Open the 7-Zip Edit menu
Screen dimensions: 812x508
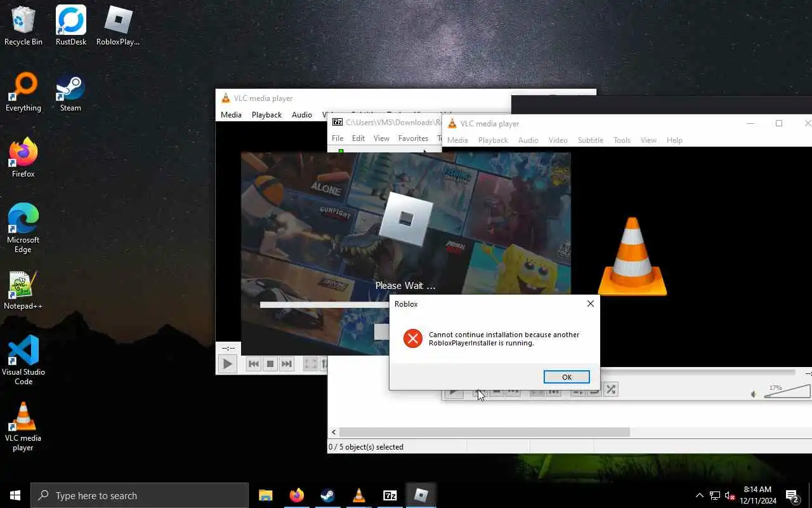point(358,138)
